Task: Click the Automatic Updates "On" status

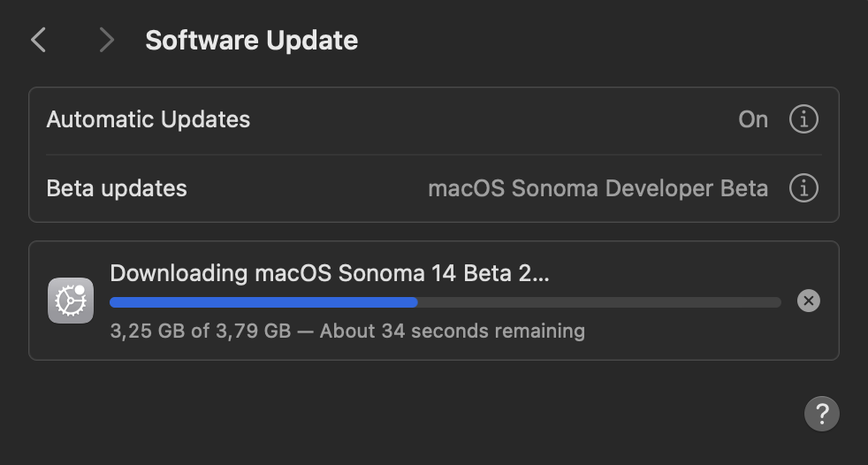Action: pyautogui.click(x=753, y=119)
